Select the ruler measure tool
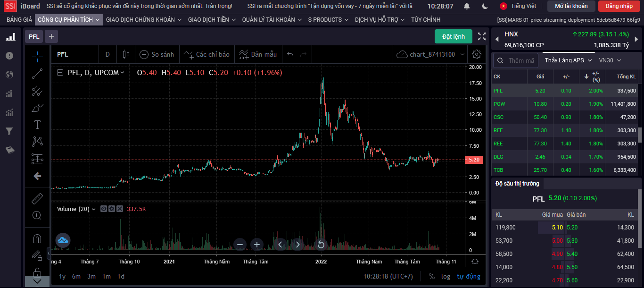The height and width of the screenshot is (288, 644). [x=37, y=198]
